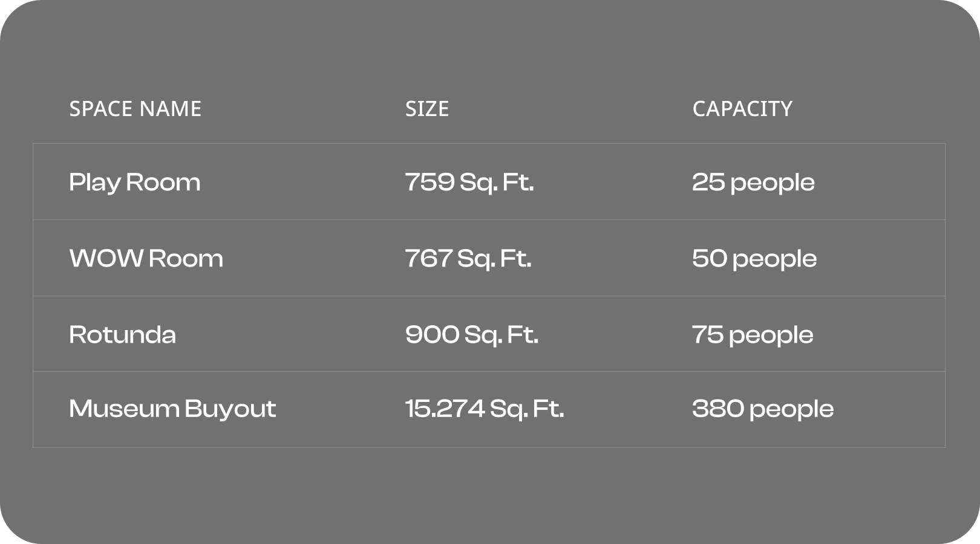
Task: Click the 15.274 Sq. Ft. size cell
Action: 485,409
